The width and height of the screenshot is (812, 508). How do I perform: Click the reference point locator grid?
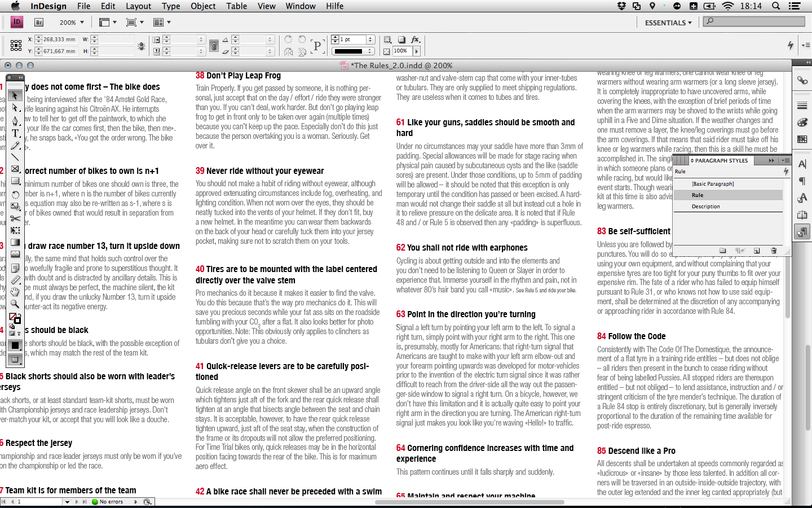16,45
